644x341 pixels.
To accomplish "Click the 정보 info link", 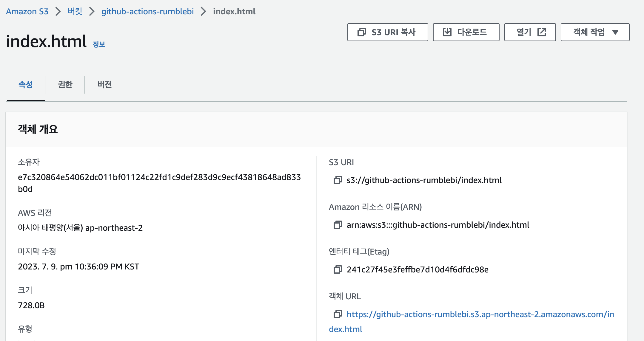I will 99,44.
